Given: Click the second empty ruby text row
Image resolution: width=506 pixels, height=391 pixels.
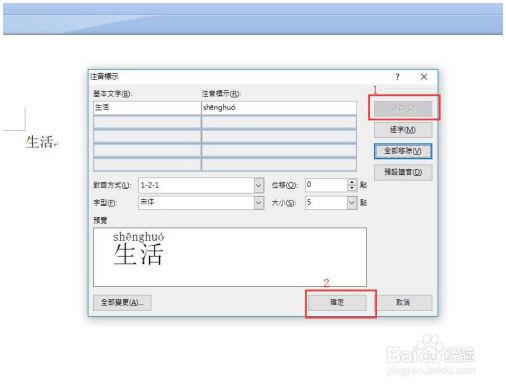Looking at the screenshot, I should tap(279, 137).
